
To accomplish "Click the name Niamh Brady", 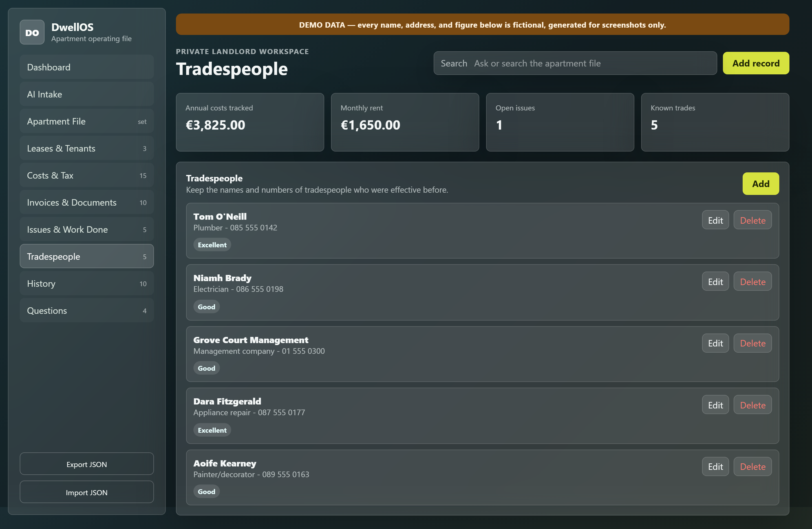I will [x=222, y=278].
